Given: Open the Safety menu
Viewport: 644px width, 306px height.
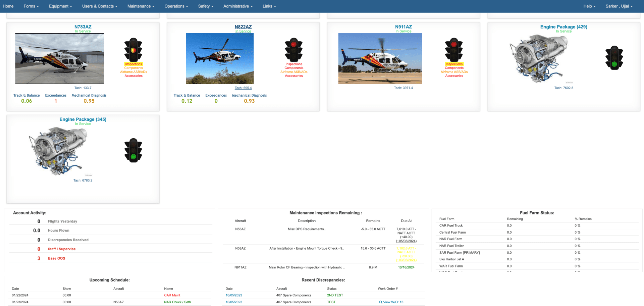Looking at the screenshot, I should 205,6.
